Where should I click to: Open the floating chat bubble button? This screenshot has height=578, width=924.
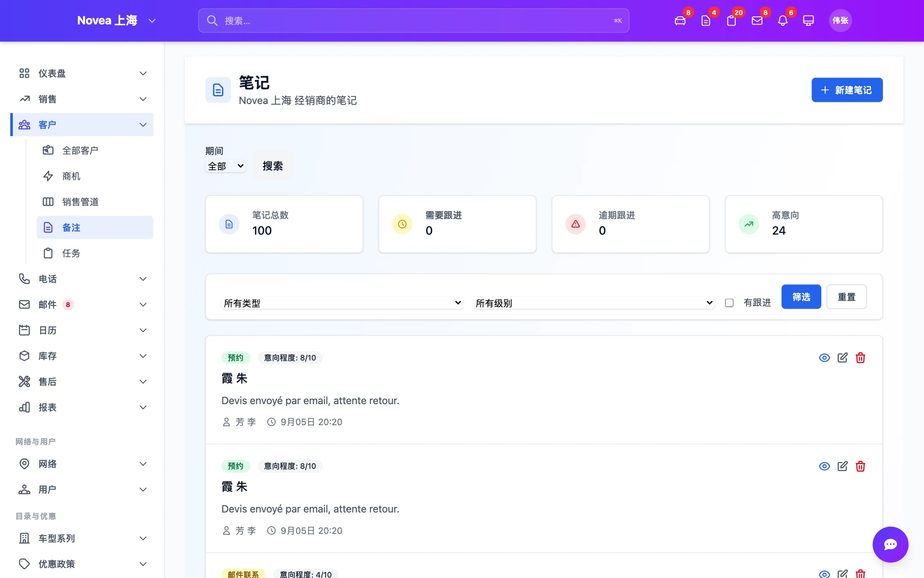(x=890, y=544)
